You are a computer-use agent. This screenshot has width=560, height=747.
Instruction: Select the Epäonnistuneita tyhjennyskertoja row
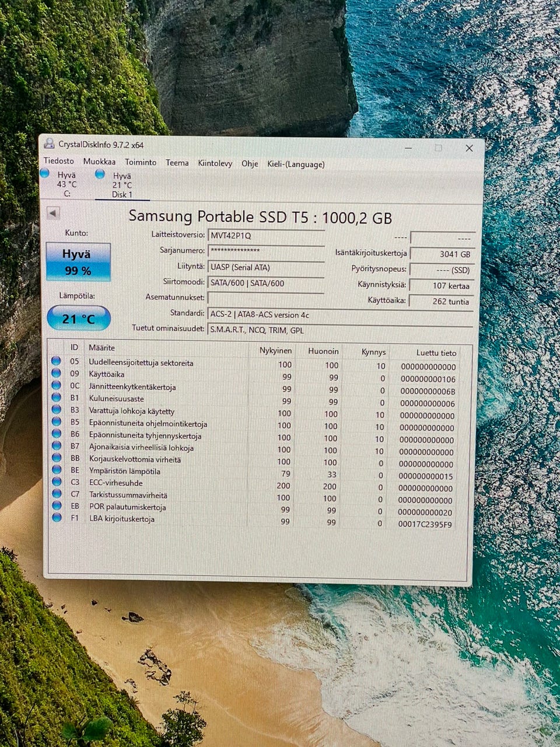(x=254, y=437)
